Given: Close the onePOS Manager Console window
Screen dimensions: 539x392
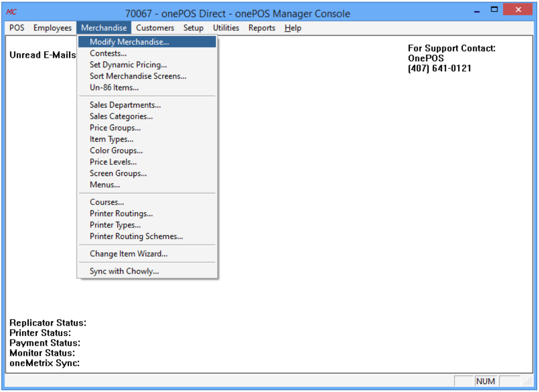Looking at the screenshot, I should [x=518, y=9].
